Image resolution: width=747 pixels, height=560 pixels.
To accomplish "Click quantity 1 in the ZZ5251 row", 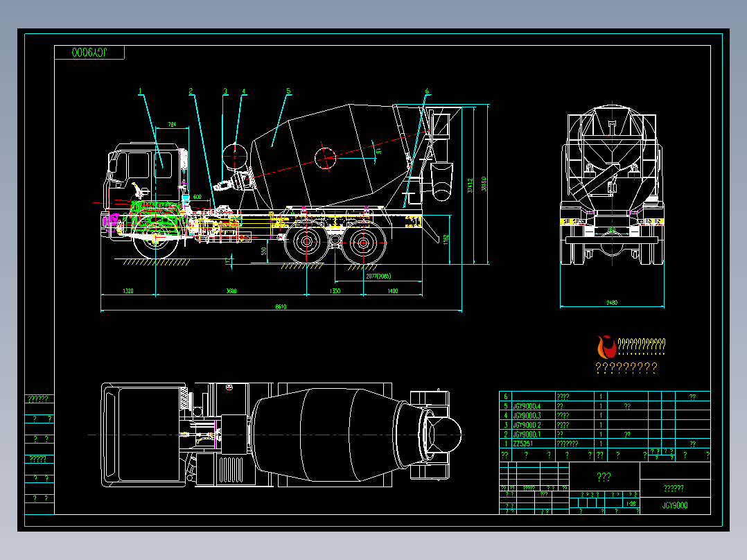I will (601, 444).
